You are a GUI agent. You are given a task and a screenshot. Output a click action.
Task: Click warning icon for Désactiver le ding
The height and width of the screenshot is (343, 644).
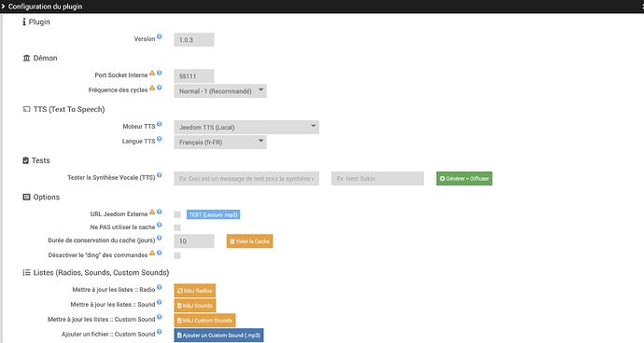(x=152, y=253)
